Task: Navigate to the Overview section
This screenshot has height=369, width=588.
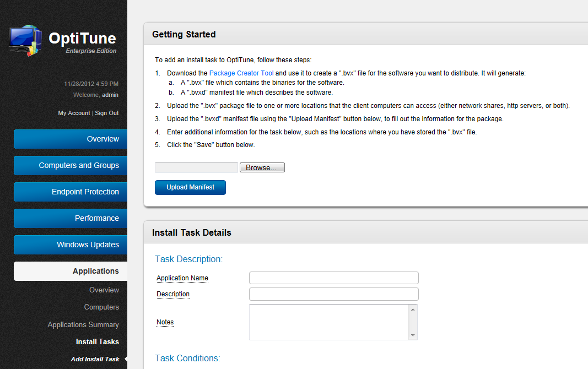Action: tap(70, 139)
